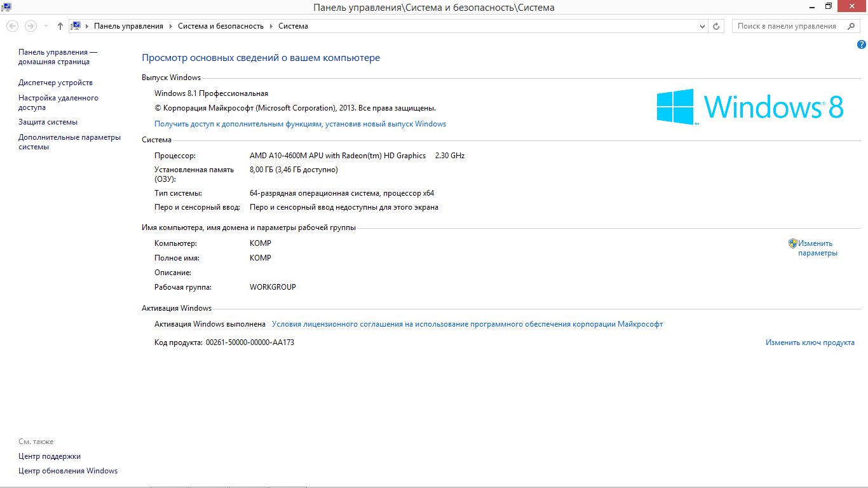Image resolution: width=868 pixels, height=488 pixels.
Task: Open 'Дополнительные параметры системы' link
Action: pyautogui.click(x=69, y=142)
